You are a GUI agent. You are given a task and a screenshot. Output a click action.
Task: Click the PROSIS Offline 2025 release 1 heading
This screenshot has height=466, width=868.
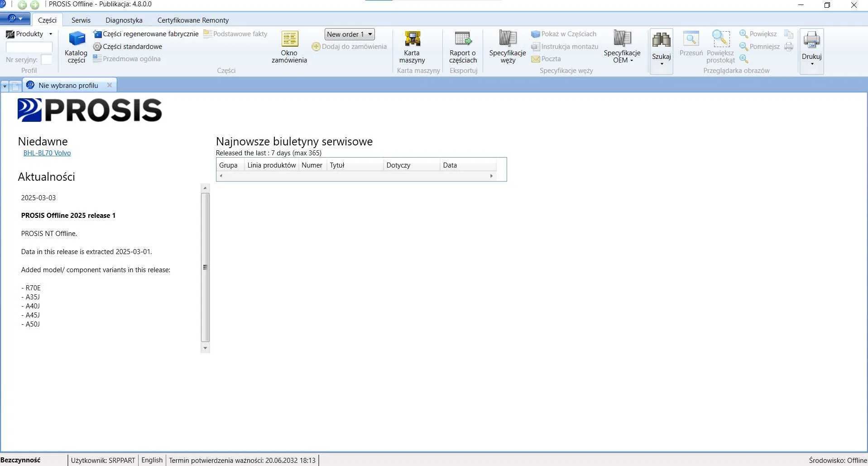pos(68,216)
